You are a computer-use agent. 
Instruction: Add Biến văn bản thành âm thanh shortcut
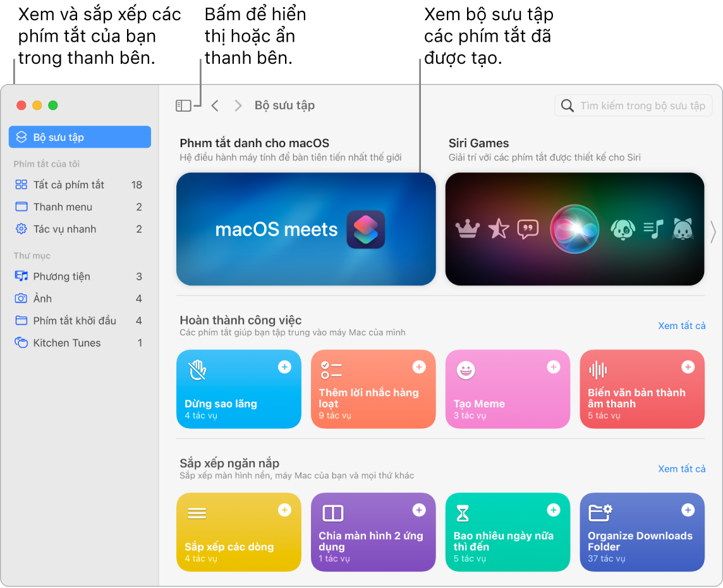[688, 367]
